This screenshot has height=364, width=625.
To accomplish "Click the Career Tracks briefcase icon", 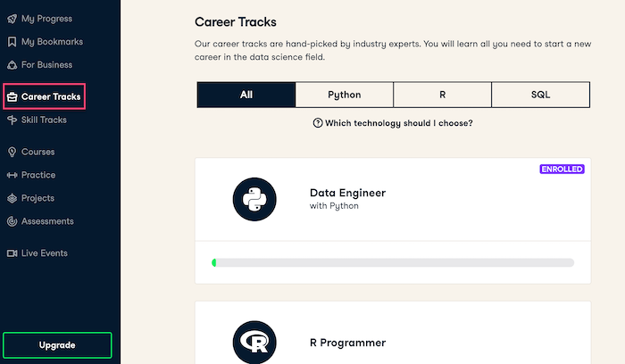I will (12, 96).
